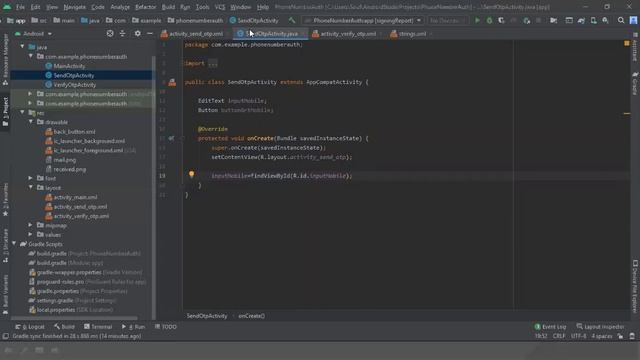Viewport: 640px width, 360px height.
Task: Open project panel settings gear icon
Action: [x=138, y=33]
